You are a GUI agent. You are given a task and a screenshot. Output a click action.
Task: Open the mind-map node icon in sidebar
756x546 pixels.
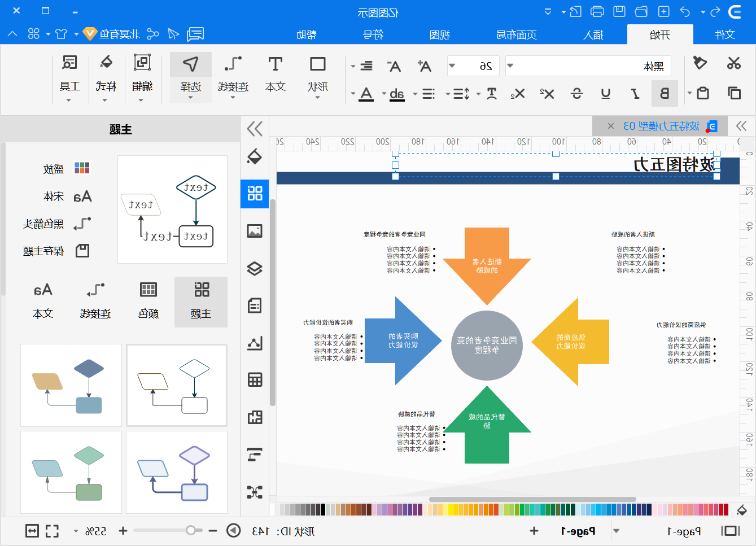click(x=255, y=492)
